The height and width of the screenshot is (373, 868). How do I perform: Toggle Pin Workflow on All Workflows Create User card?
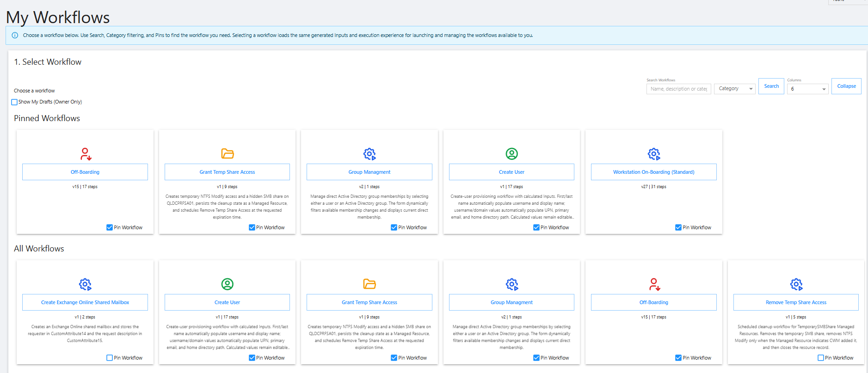point(252,358)
